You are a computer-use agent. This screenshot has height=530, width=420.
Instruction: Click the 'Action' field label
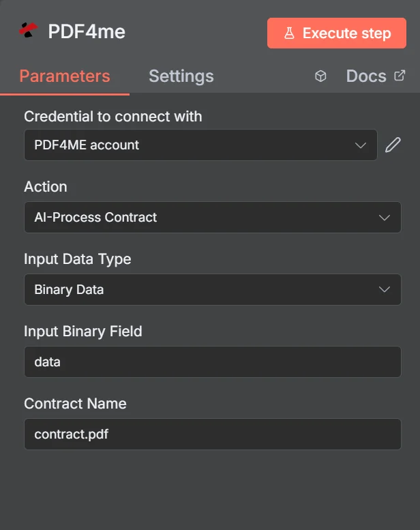(x=46, y=187)
